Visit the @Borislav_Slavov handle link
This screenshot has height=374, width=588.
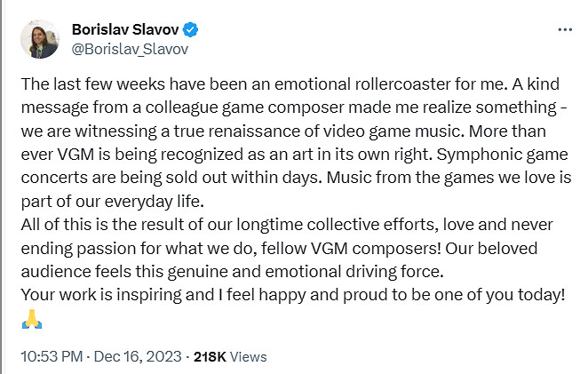pos(129,49)
